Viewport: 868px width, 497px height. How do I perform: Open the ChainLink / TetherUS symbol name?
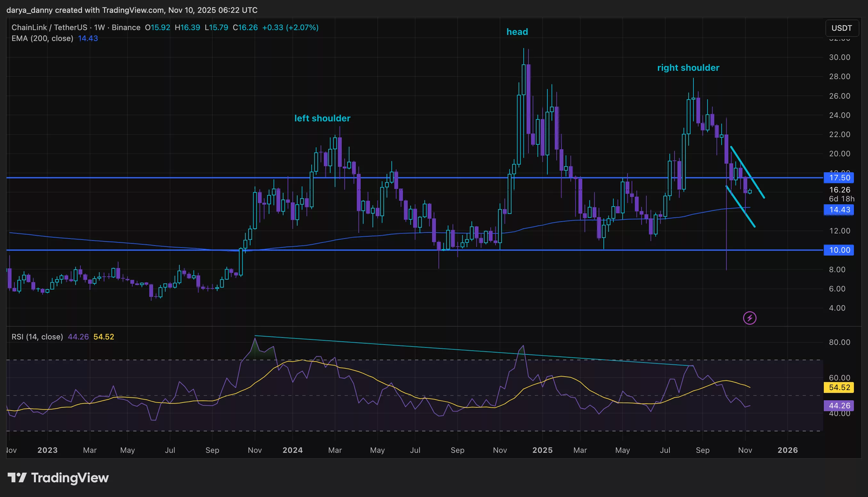pos(51,28)
